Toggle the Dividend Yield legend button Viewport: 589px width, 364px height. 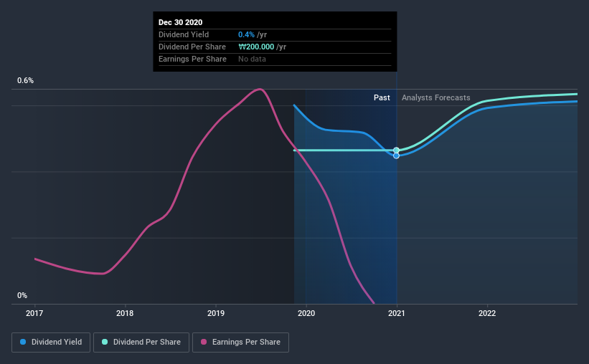coord(51,343)
